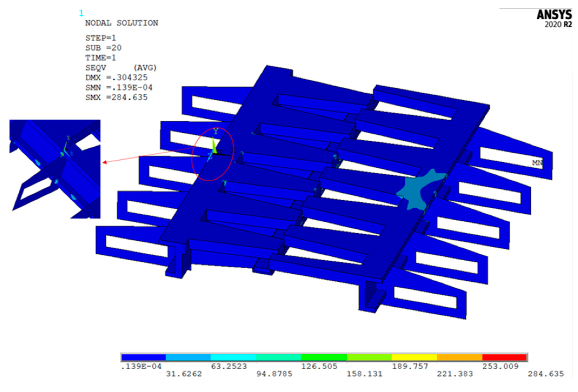Click the DMX =.304325 value text
The width and height of the screenshot is (578, 392).
click(116, 78)
